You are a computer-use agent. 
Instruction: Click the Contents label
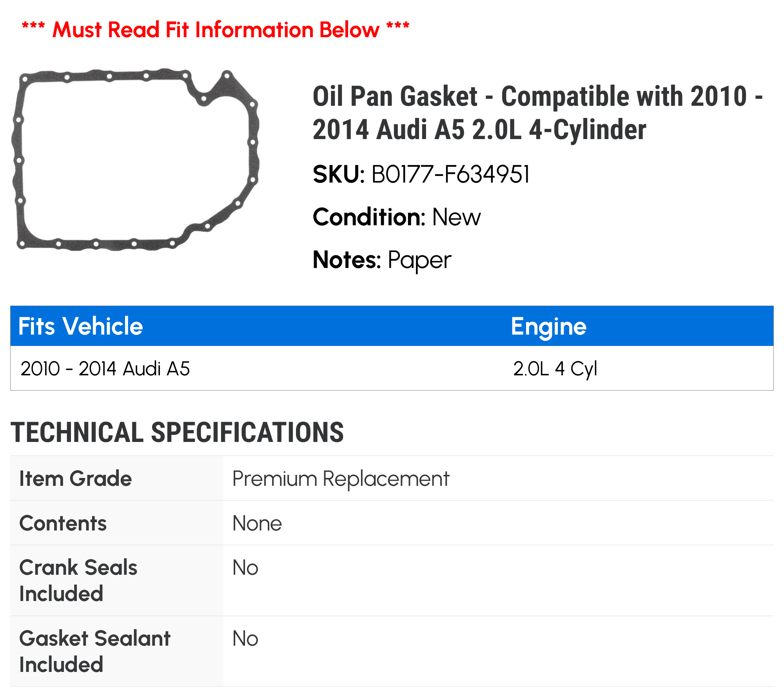[63, 523]
